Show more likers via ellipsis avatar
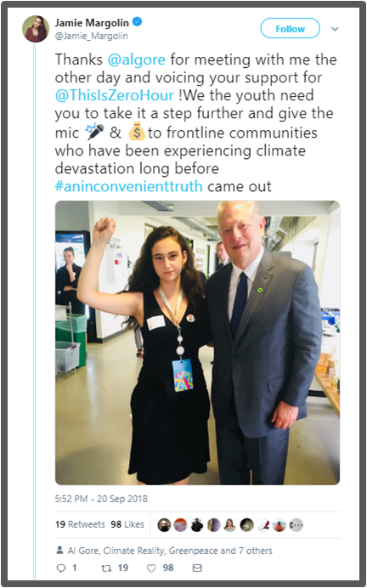 [x=296, y=525]
